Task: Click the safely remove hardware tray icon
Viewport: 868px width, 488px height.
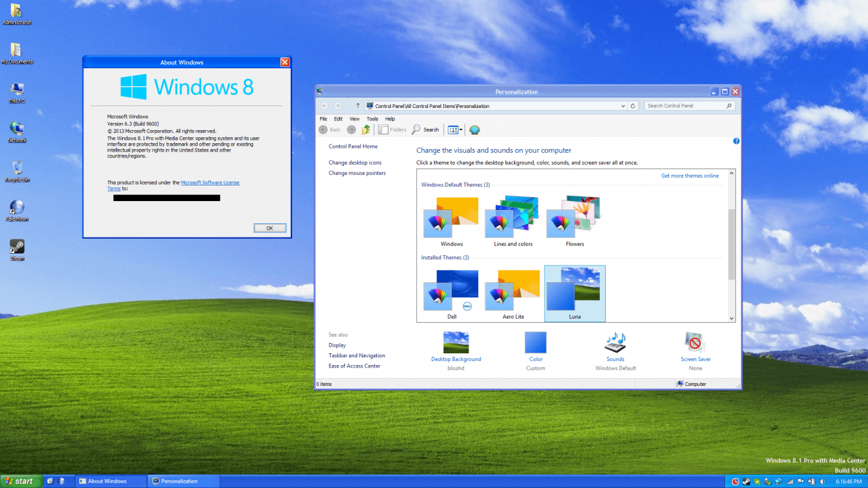Action: [x=768, y=481]
